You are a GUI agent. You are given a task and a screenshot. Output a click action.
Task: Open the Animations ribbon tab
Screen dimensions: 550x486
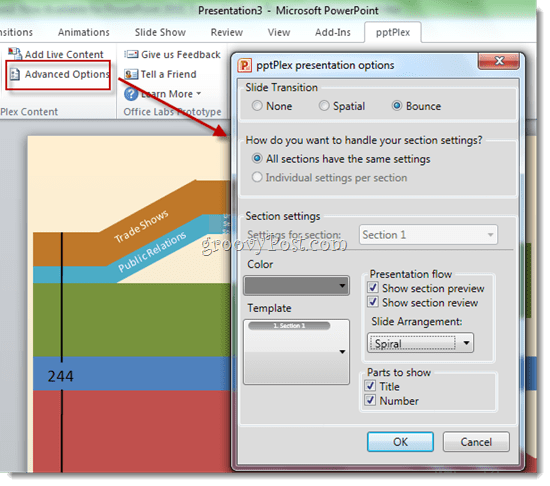tap(84, 32)
